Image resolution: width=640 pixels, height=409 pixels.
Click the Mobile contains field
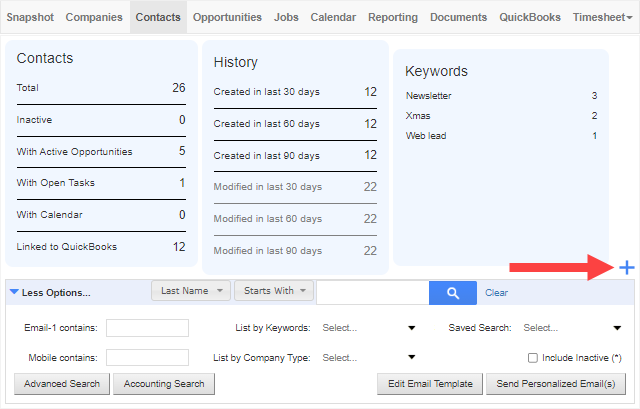147,358
